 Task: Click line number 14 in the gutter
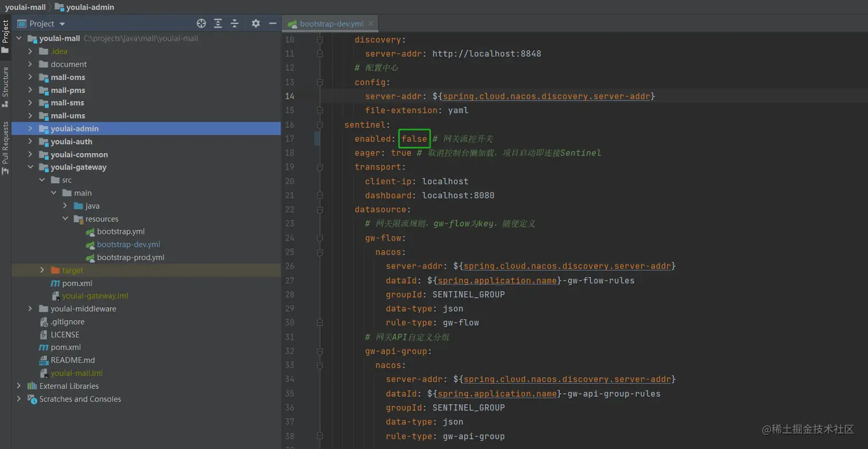[289, 96]
